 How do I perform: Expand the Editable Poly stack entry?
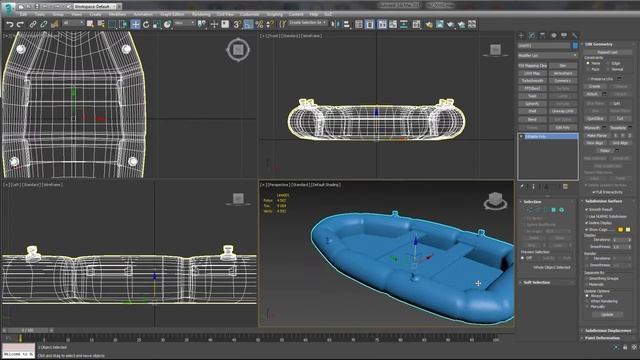[522, 136]
